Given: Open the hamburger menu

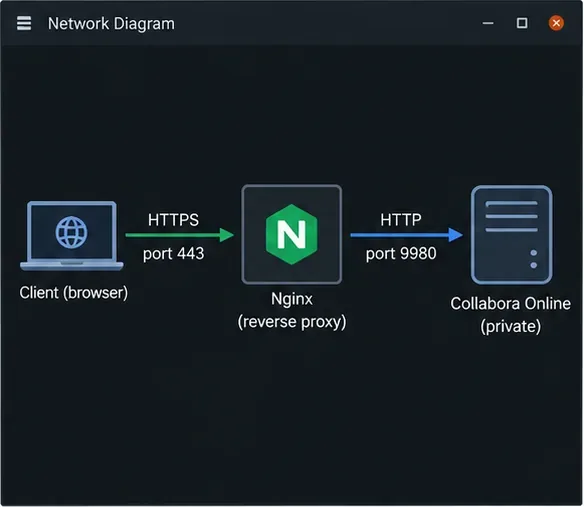Looking at the screenshot, I should click(24, 23).
